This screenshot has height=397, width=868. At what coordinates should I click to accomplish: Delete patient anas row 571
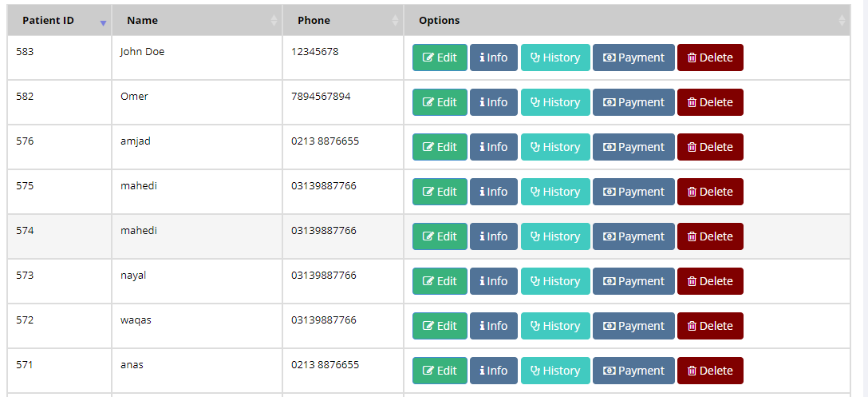[x=710, y=371]
